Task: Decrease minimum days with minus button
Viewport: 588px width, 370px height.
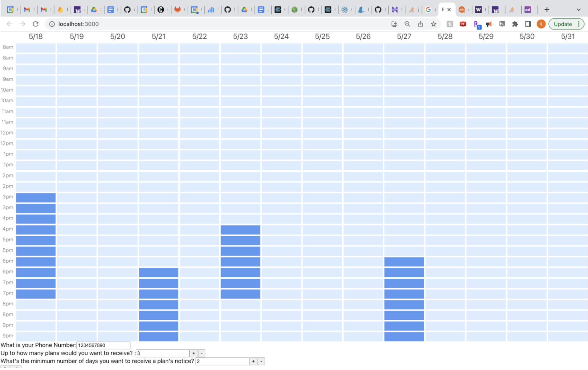Action: click(261, 361)
